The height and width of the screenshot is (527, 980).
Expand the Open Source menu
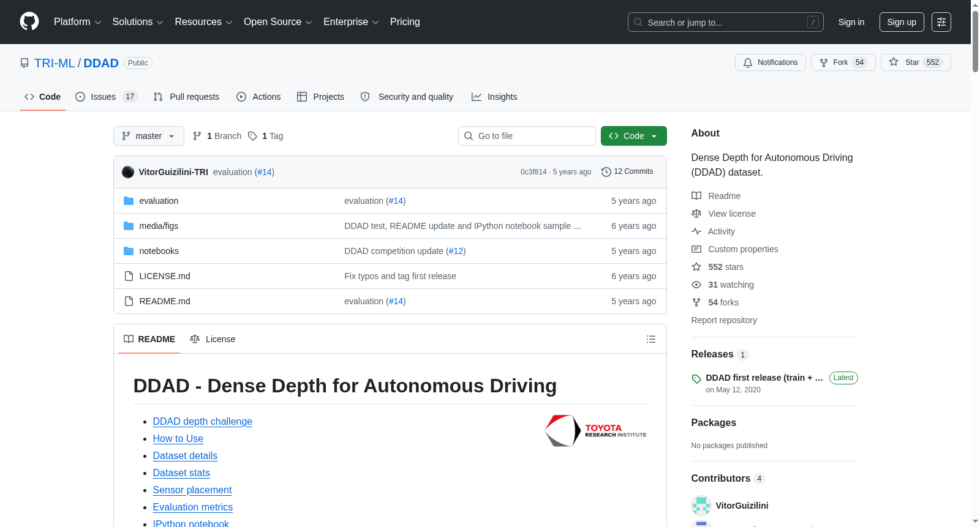(278, 22)
